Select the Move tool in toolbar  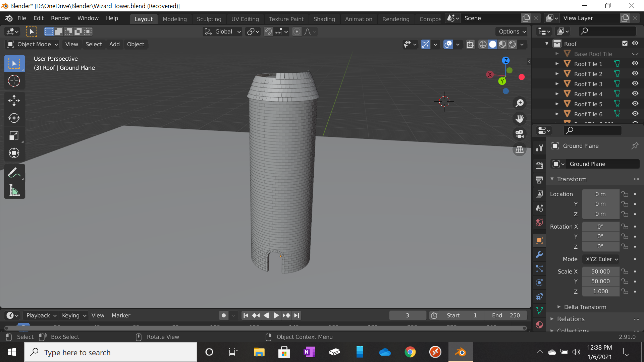[14, 100]
